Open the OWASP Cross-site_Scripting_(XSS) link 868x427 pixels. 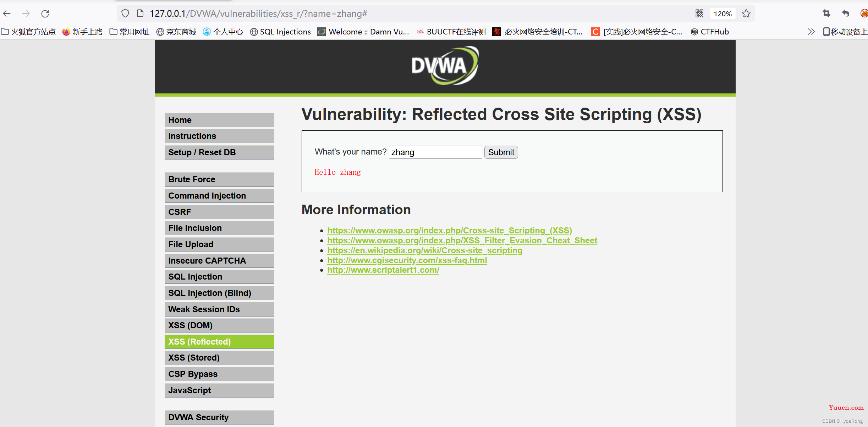[450, 231]
